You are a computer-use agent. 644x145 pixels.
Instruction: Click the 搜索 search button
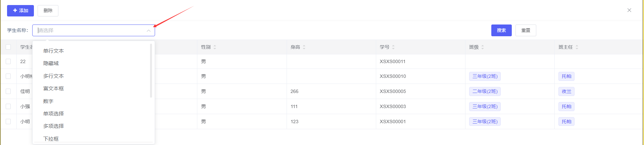tap(501, 30)
